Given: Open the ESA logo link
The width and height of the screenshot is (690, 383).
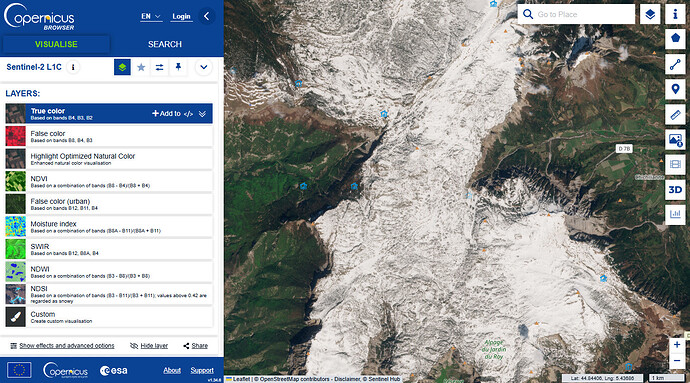Looking at the screenshot, I should 114,371.
